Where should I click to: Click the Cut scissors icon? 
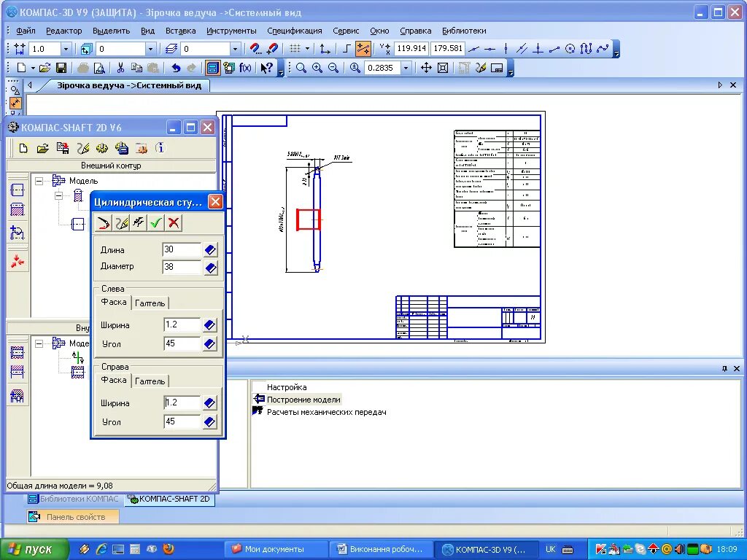coord(120,68)
